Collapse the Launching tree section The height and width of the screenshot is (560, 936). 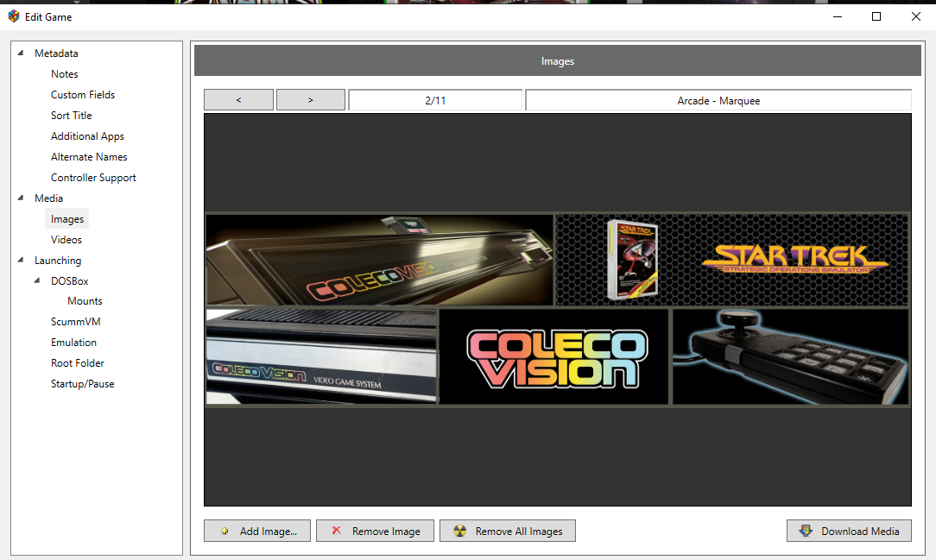[x=21, y=260]
